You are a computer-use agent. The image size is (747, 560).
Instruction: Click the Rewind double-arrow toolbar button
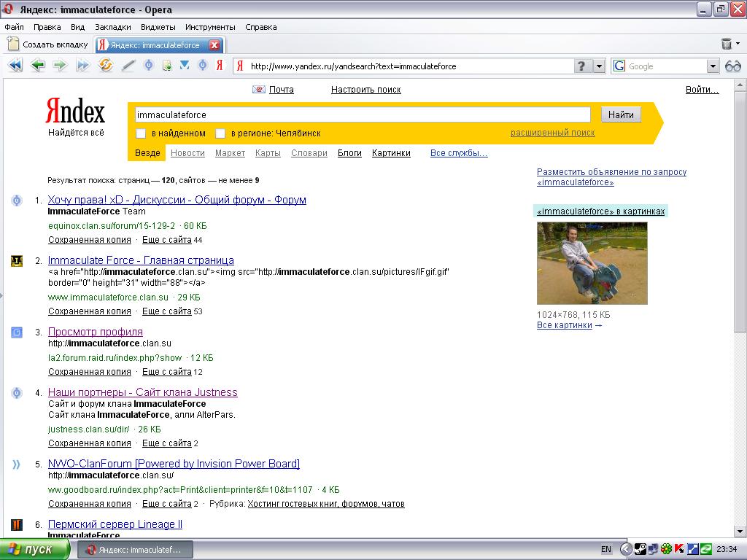[x=15, y=66]
